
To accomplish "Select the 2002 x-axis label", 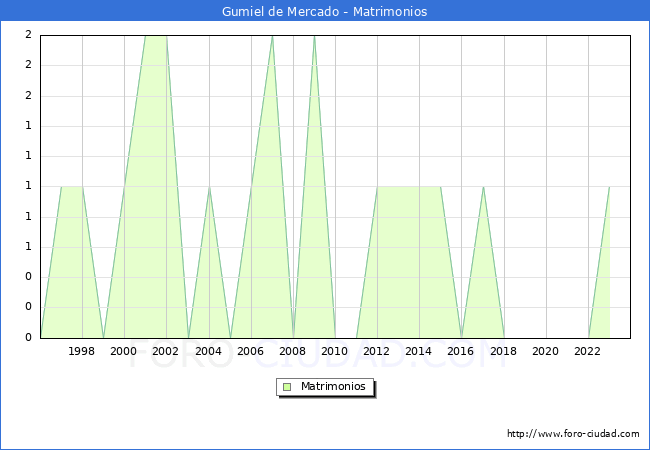I will (165, 351).
